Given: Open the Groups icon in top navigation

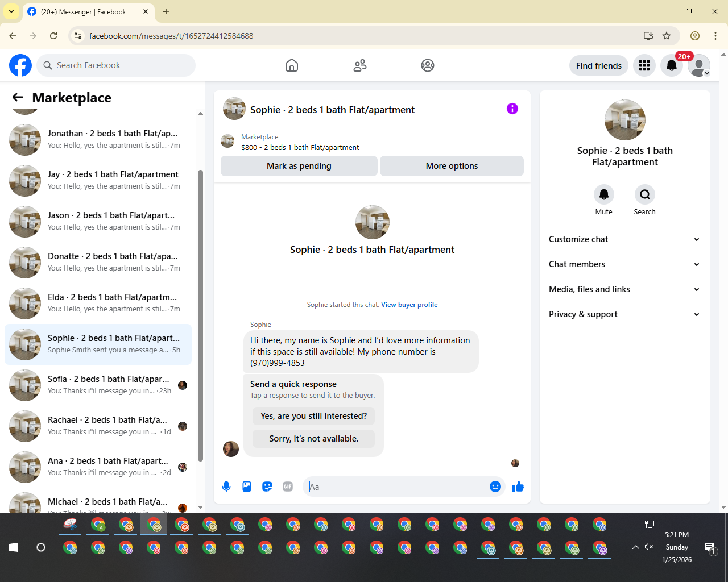Looking at the screenshot, I should click(x=428, y=65).
